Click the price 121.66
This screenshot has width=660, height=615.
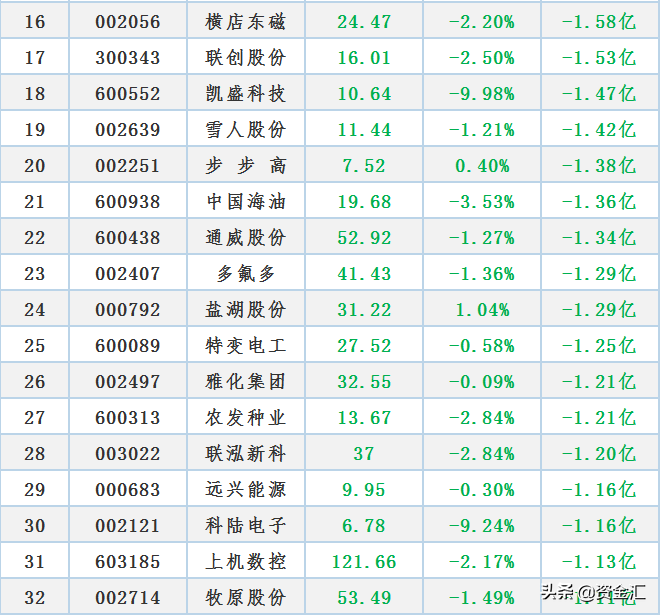[364, 562]
